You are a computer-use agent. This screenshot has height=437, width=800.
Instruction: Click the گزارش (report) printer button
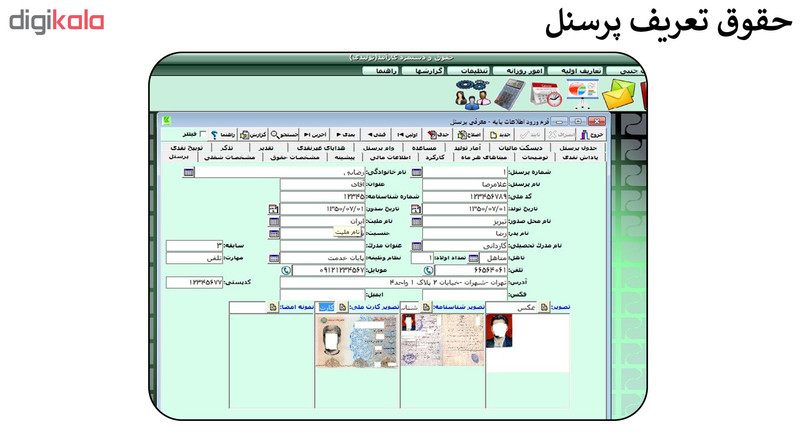(x=254, y=135)
